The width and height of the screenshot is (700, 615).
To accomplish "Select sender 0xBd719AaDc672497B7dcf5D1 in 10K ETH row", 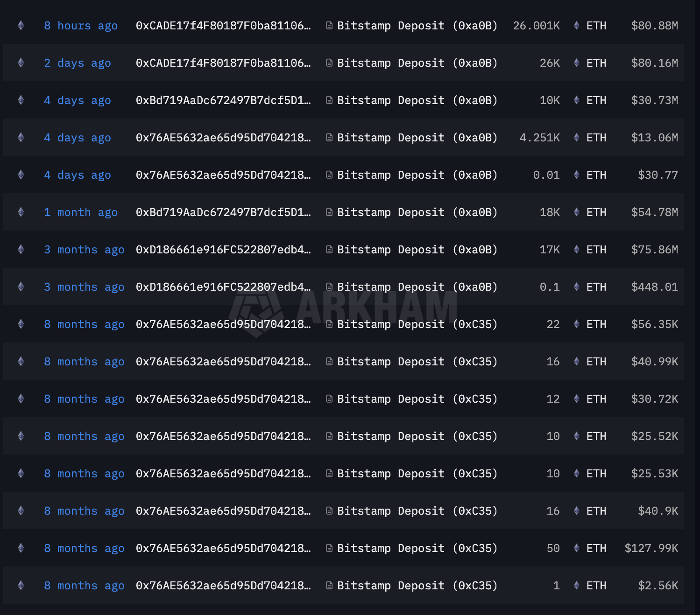I will 223,100.
